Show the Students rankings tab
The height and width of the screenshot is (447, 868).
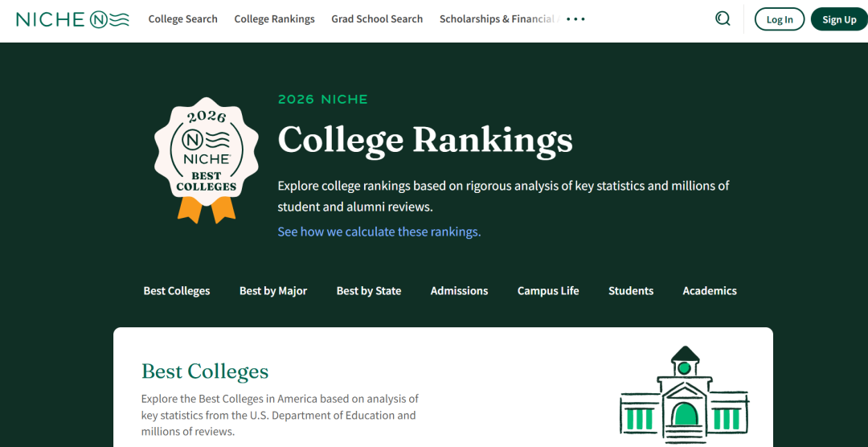point(631,291)
